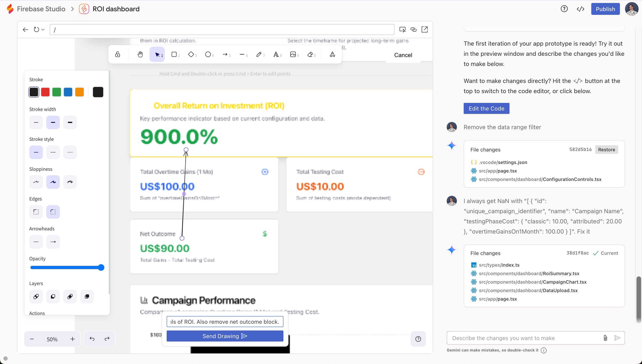Image resolution: width=642 pixels, height=364 pixels.
Task: Zoom in the canvas
Action: tap(73, 339)
